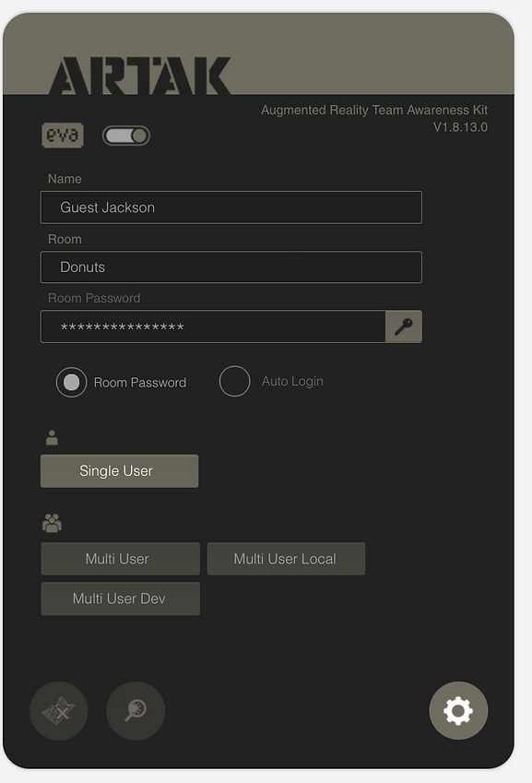Click the version text V1.8.13.0
Screen dimensions: 532x783
click(x=460, y=127)
